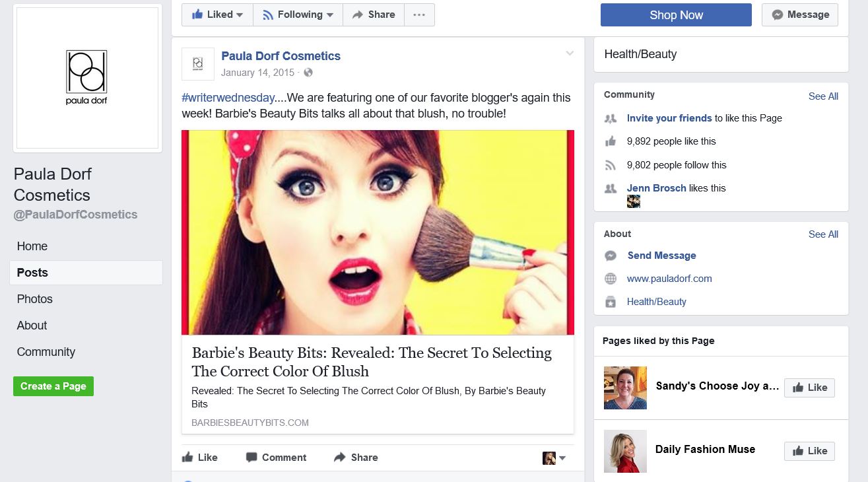Expand post options chevron at top right
Image resolution: width=868 pixels, height=482 pixels.
[x=570, y=54]
